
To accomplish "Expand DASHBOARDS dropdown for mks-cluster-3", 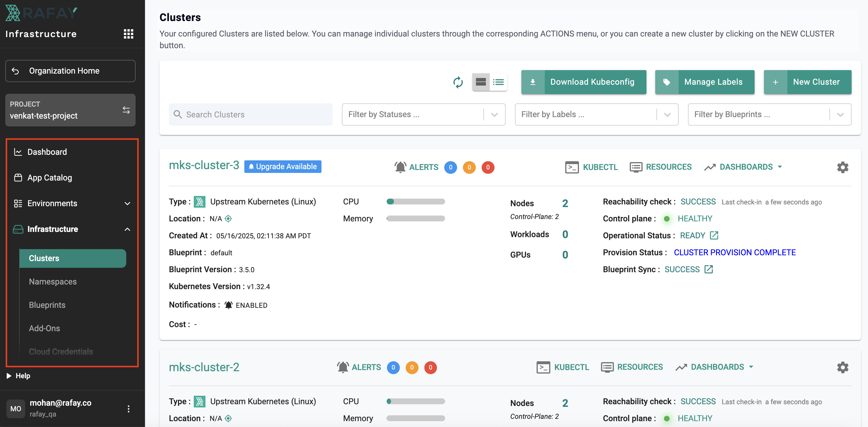I will (x=743, y=167).
